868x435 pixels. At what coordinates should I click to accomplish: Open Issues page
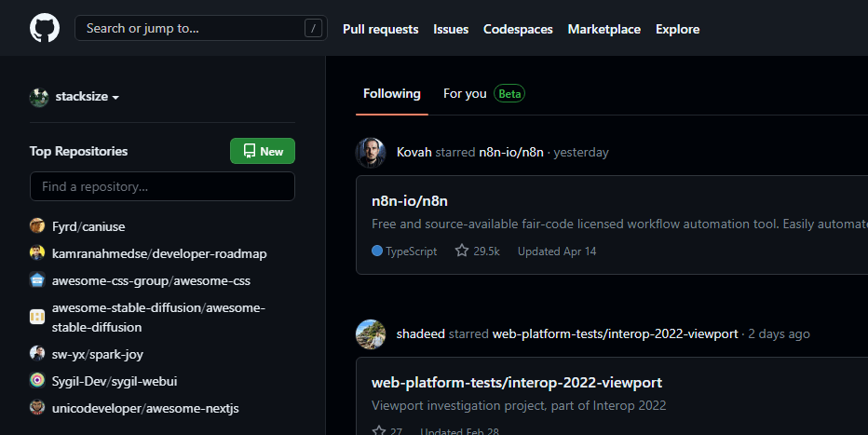[x=451, y=29]
